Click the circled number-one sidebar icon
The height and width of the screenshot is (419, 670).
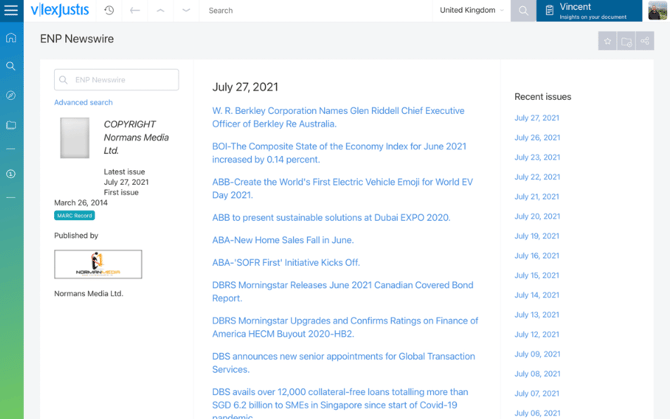click(11, 174)
